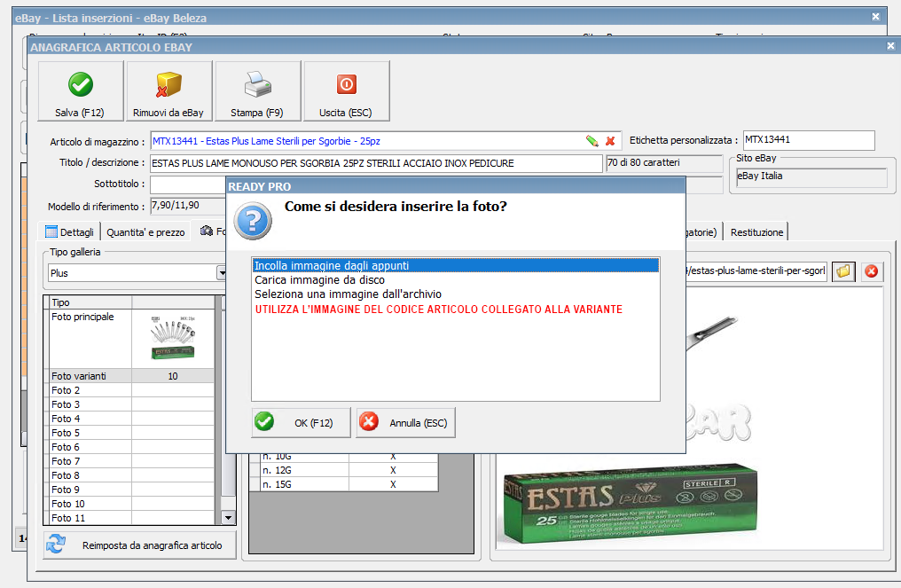
Task: Click the Etichetta personalizzata field MTX13441
Action: tap(809, 139)
